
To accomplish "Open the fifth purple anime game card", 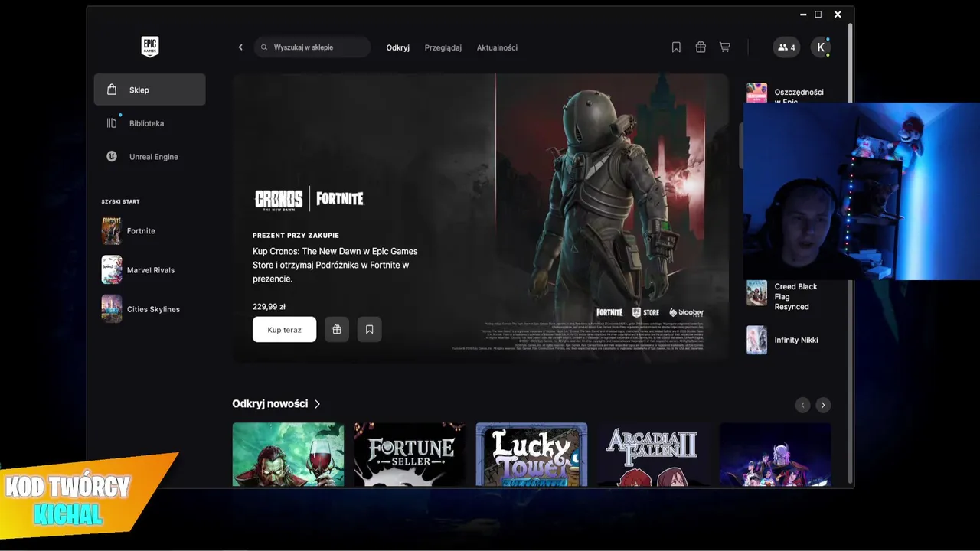I will [775, 455].
